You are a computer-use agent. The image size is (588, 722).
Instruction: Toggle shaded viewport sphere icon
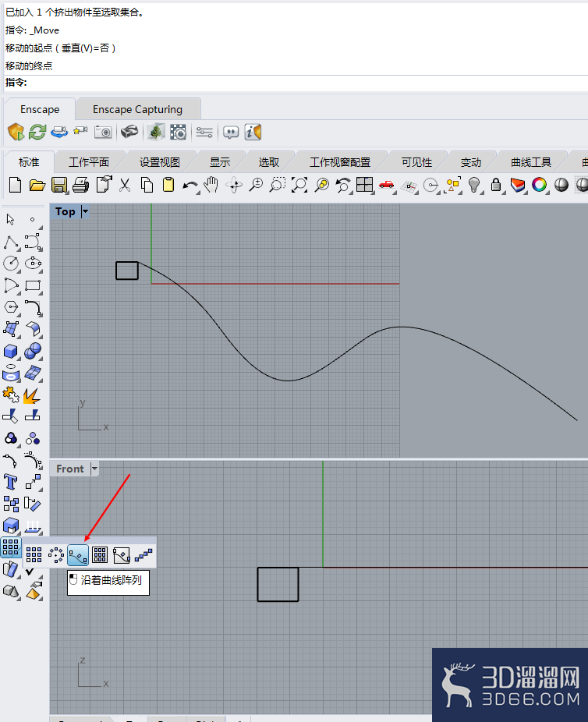click(x=561, y=185)
